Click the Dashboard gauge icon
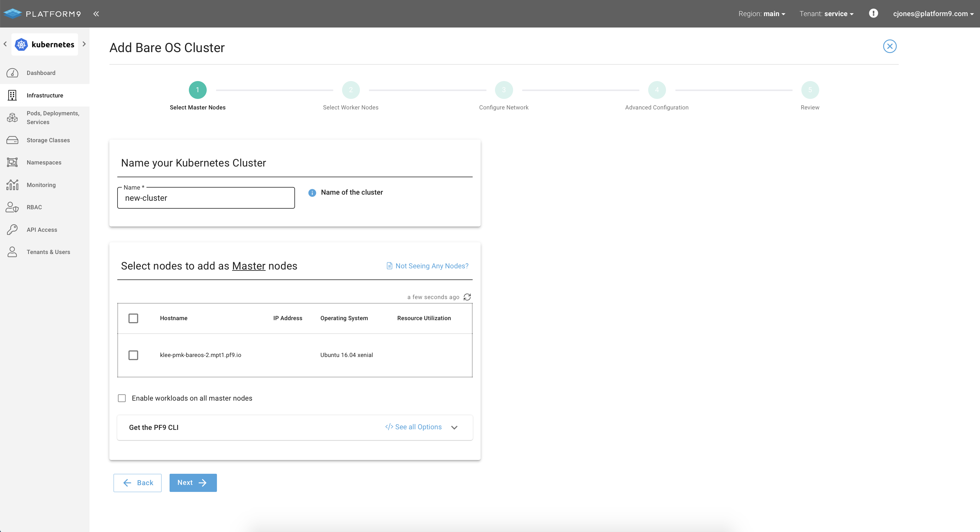 tap(13, 73)
